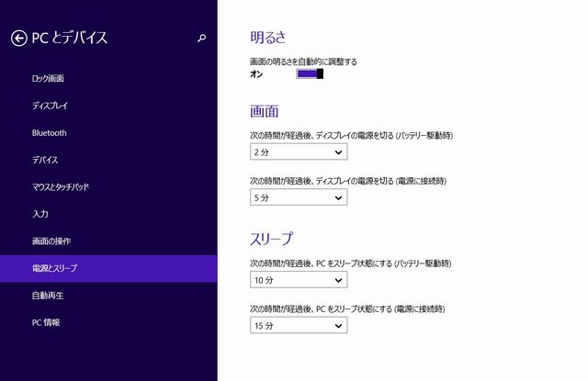Select 電源とスリープ in the sidebar
This screenshot has width=588, height=381.
pyautogui.click(x=108, y=268)
